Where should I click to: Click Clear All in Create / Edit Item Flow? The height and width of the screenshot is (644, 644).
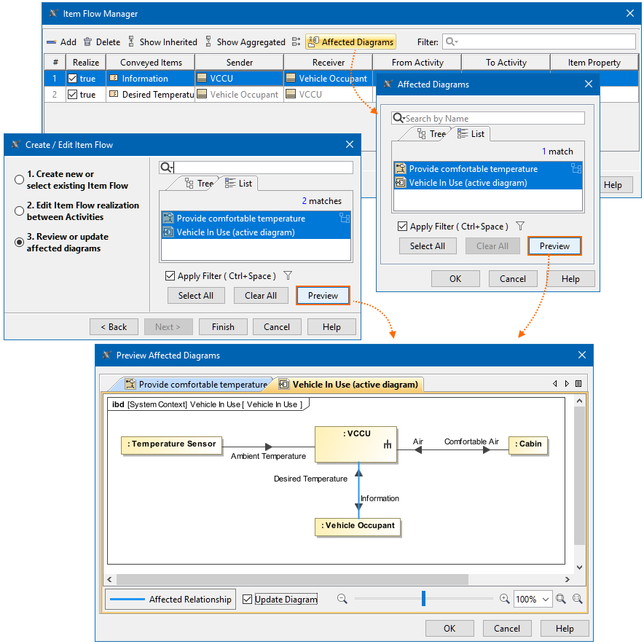coord(261,296)
